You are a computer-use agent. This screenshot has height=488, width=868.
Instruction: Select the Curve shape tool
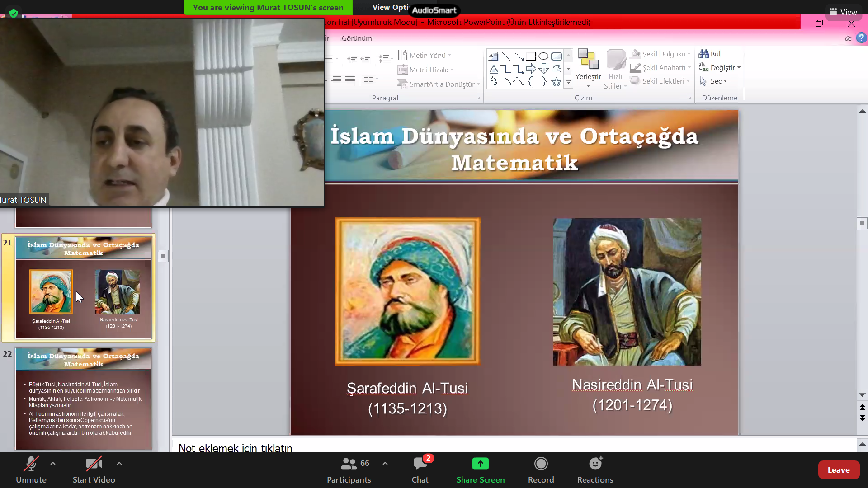click(x=519, y=82)
